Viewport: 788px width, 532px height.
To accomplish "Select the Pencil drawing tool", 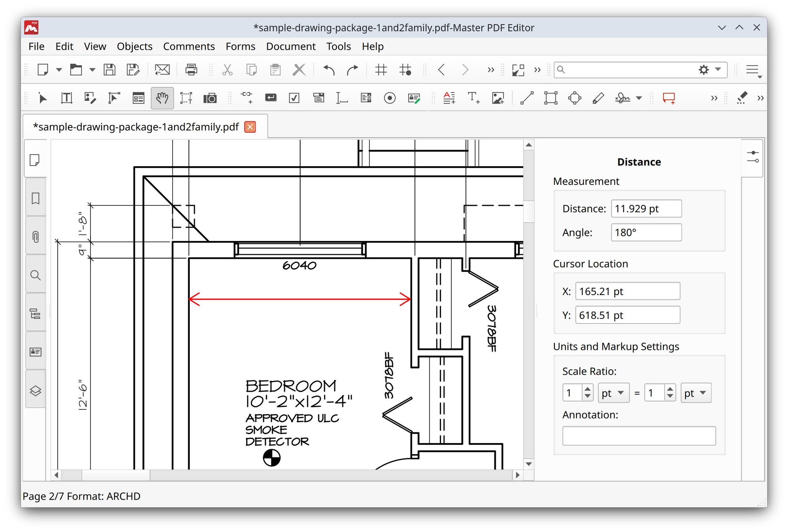I will (x=598, y=98).
